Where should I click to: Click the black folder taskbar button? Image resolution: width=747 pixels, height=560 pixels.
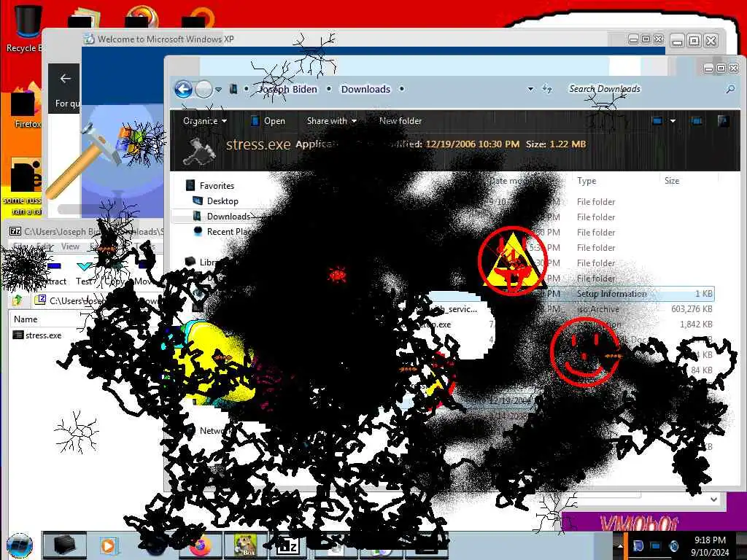pyautogui.click(x=64, y=545)
